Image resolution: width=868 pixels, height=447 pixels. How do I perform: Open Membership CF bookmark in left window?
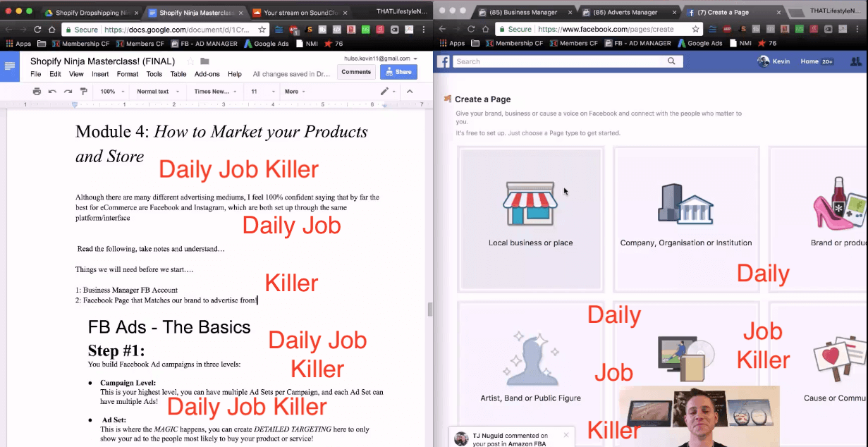[x=81, y=44]
